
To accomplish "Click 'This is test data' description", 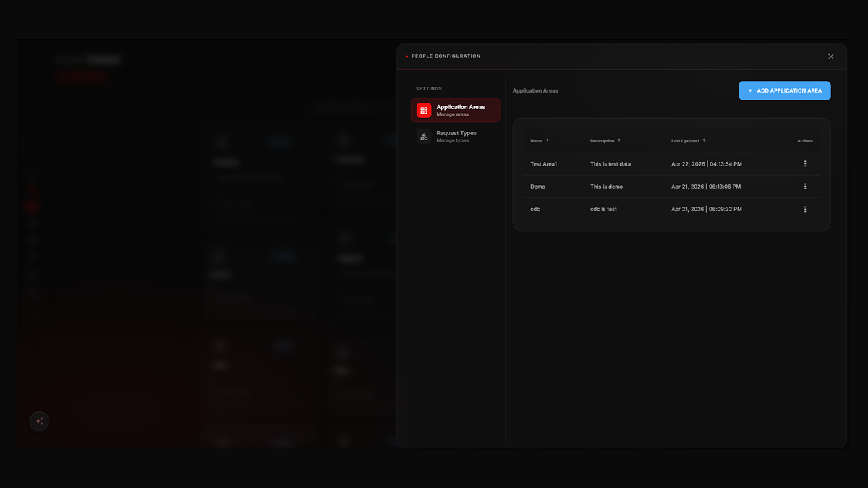I will tap(610, 164).
